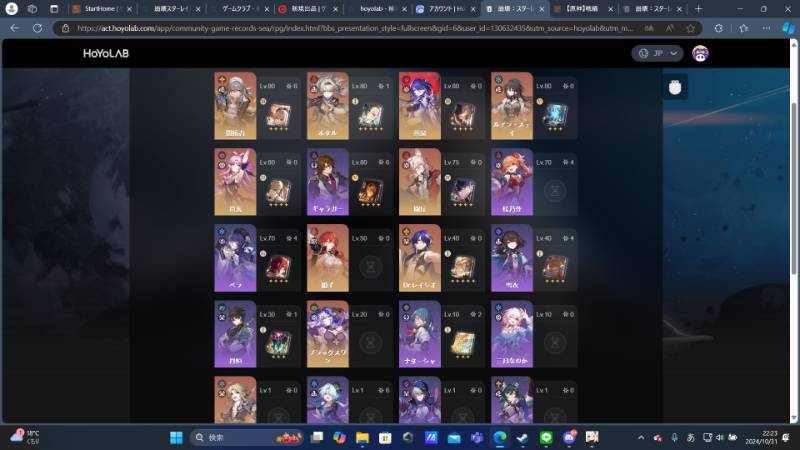The width and height of the screenshot is (800, 450).
Task: Open the user avatar profile menu
Action: point(700,53)
